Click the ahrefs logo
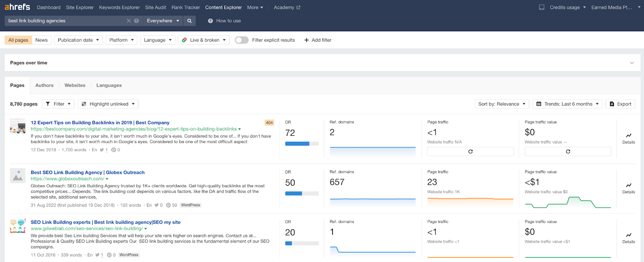The height and width of the screenshot is (262, 644). [x=17, y=7]
